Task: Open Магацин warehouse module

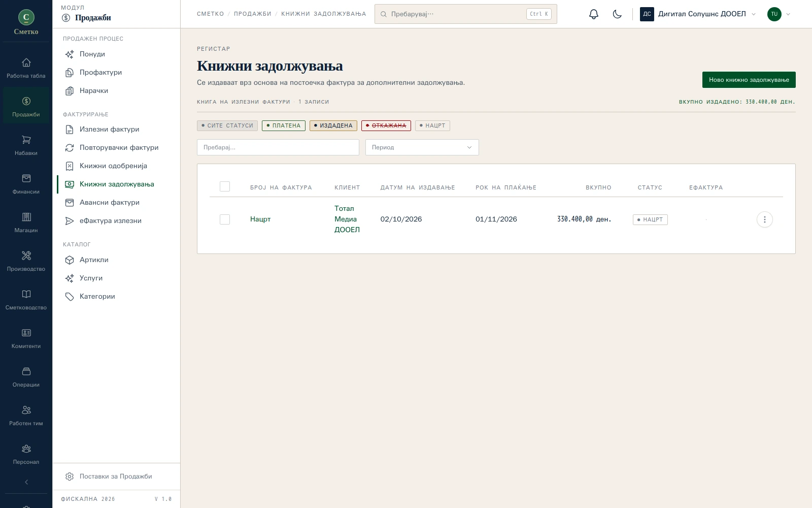Action: (26, 223)
